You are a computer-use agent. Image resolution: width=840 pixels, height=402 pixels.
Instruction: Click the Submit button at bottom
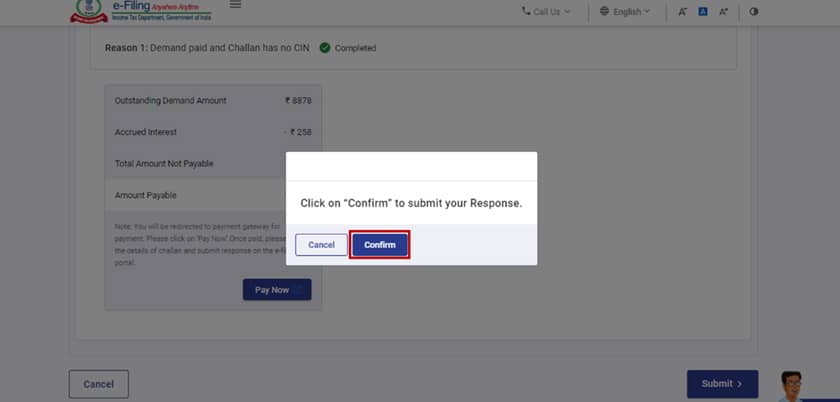pyautogui.click(x=722, y=384)
